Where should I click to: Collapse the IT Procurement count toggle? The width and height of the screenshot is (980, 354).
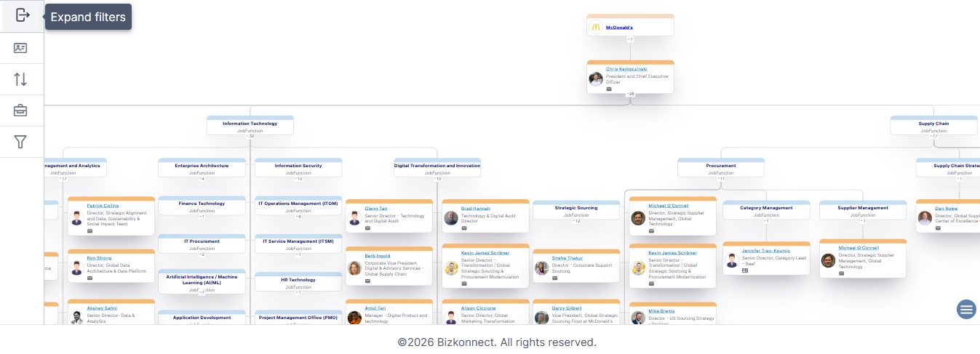click(x=202, y=254)
